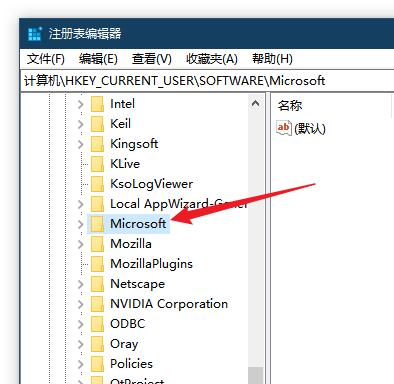Expand the Oray key chevron
This screenshot has width=394, height=384.
coord(81,344)
